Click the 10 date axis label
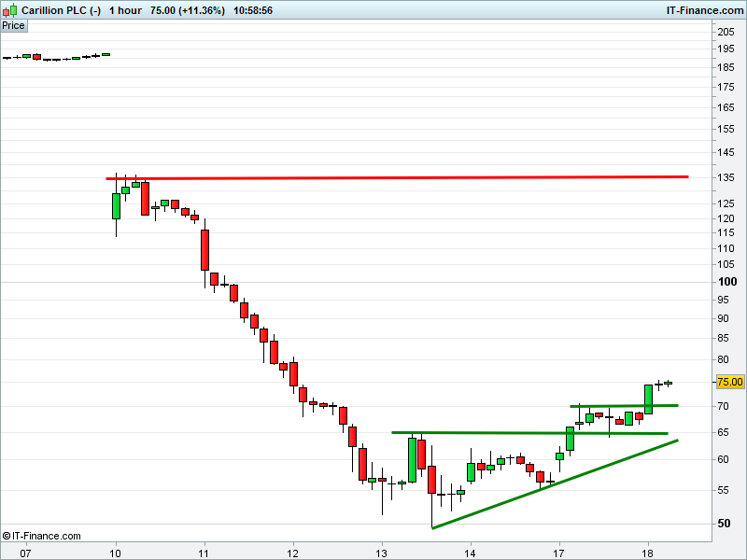This screenshot has width=747, height=560. [x=115, y=553]
